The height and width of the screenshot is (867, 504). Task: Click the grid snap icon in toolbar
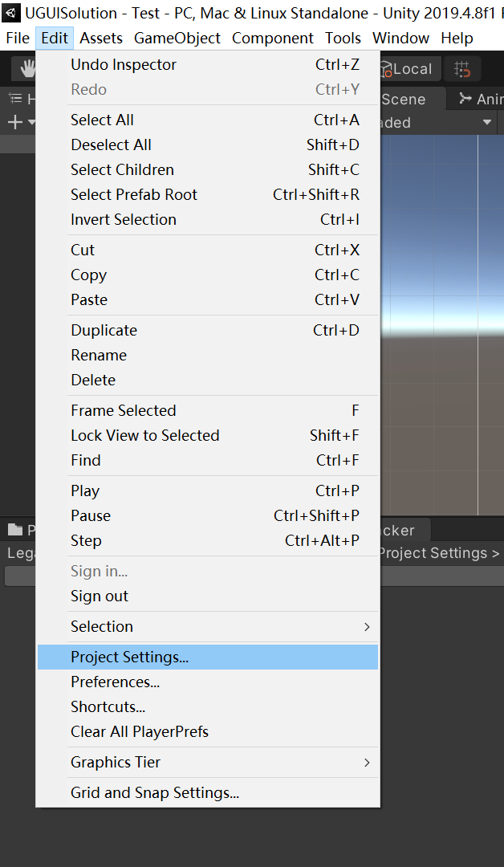pyautogui.click(x=462, y=69)
